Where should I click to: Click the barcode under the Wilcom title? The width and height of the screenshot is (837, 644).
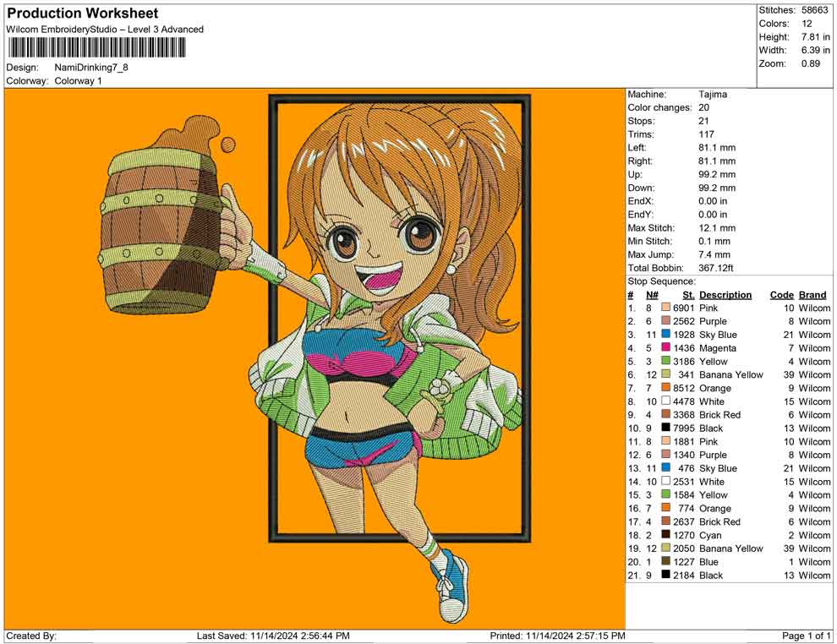96,48
